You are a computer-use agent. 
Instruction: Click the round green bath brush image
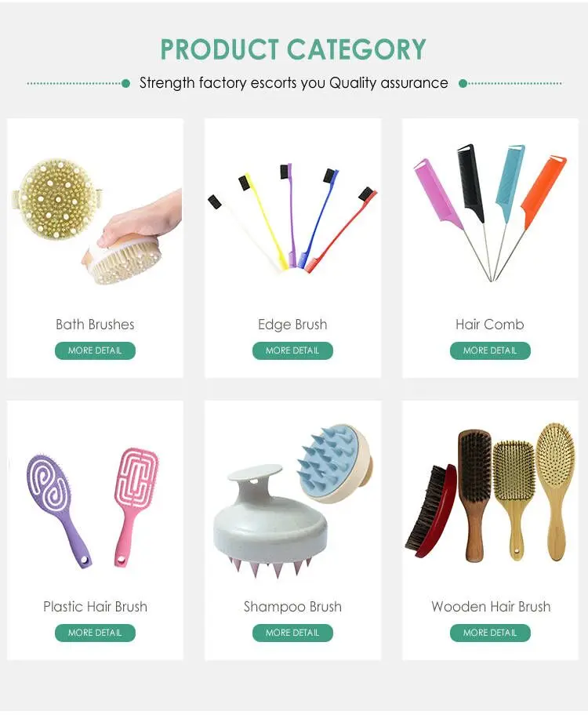[x=56, y=199]
